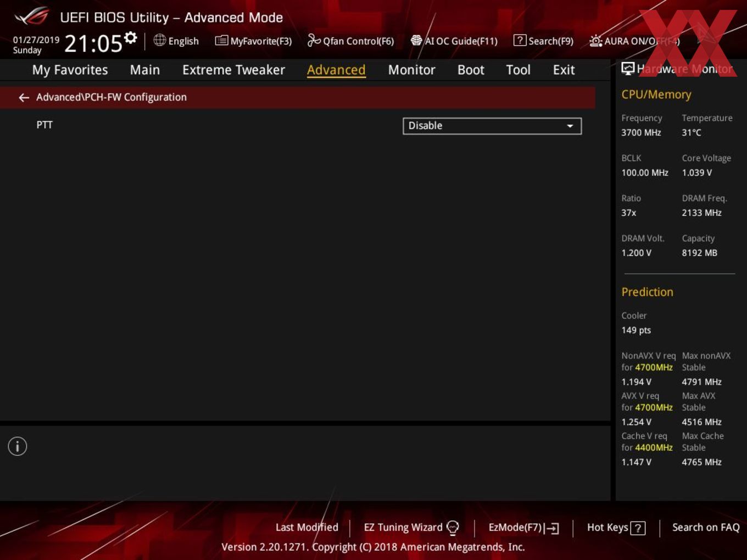Go to the Tool tab
This screenshot has height=560, width=747.
[x=518, y=70]
